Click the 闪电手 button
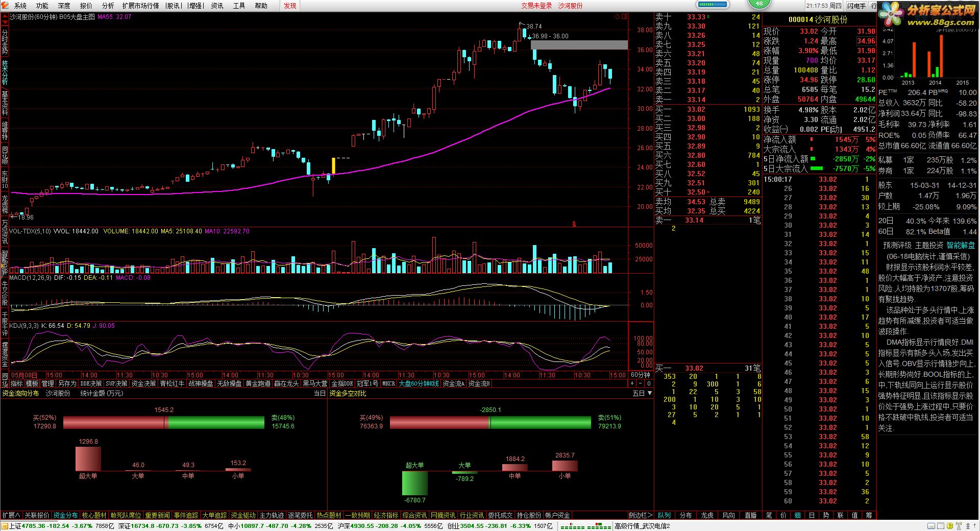The image size is (980, 531). [x=856, y=6]
